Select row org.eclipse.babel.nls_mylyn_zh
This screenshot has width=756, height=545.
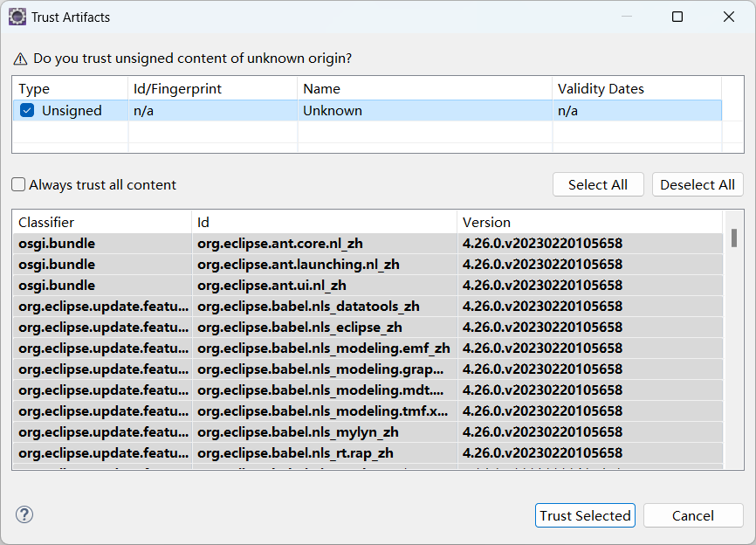[x=368, y=432]
